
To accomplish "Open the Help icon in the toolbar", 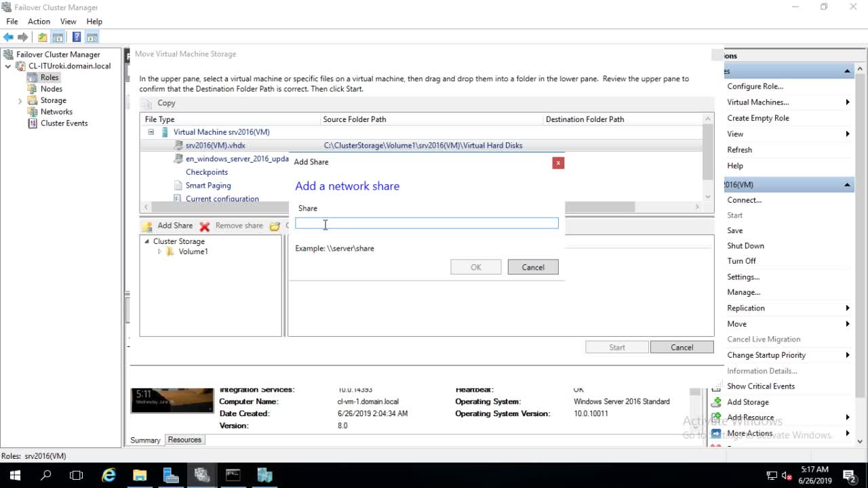I will click(77, 37).
